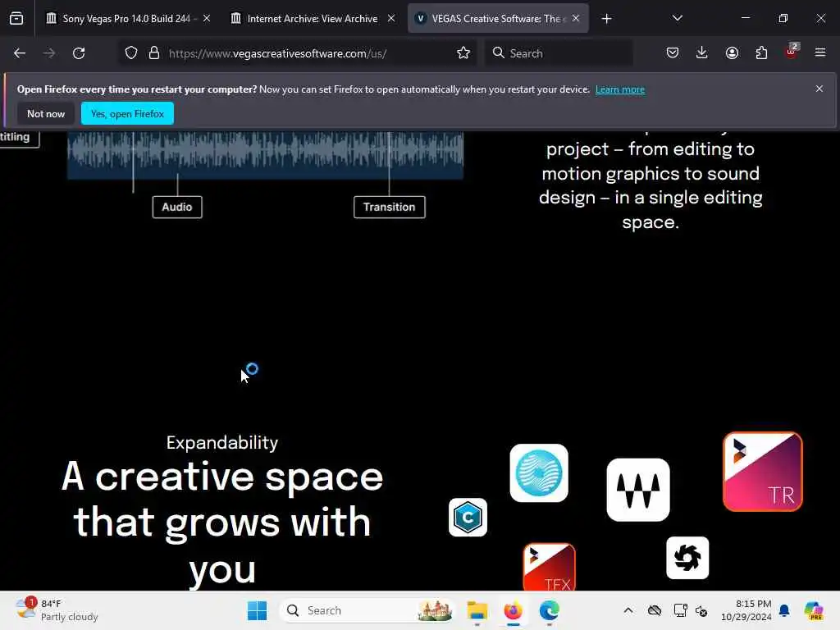Image resolution: width=840 pixels, height=630 pixels.
Task: Open the Downloads panel
Action: (702, 53)
